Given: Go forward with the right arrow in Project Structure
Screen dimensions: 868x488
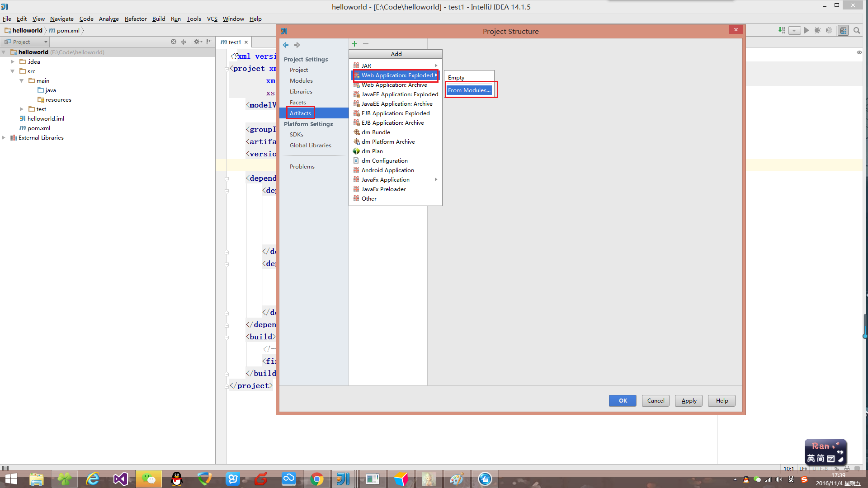Looking at the screenshot, I should point(297,45).
